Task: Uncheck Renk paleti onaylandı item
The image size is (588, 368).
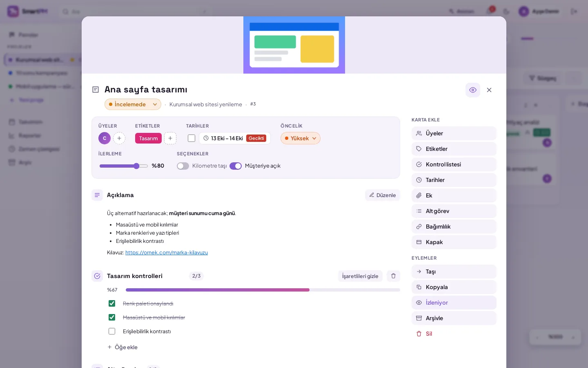Action: (112, 303)
